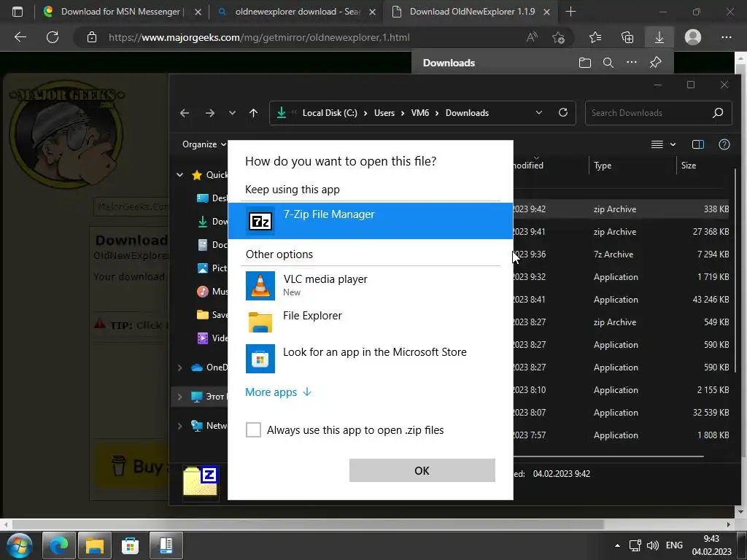Expand More apps list
Viewport: 747px width, 560px height.
278,392
